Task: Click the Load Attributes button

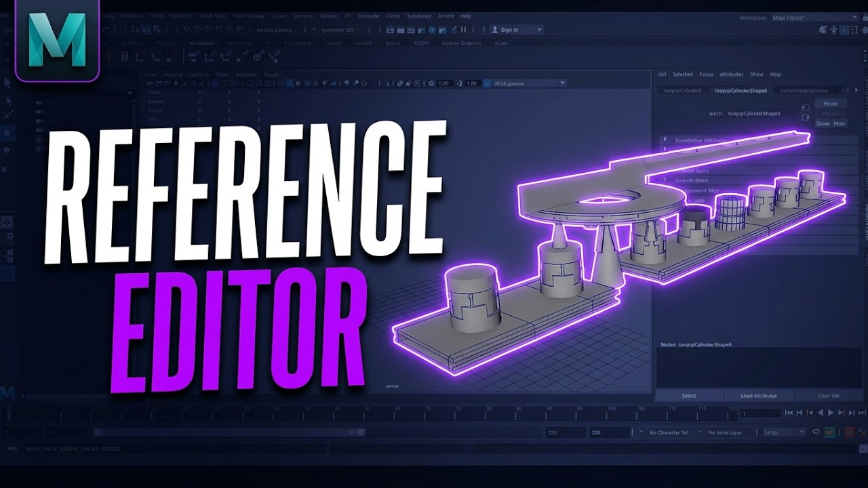Action: point(759,396)
